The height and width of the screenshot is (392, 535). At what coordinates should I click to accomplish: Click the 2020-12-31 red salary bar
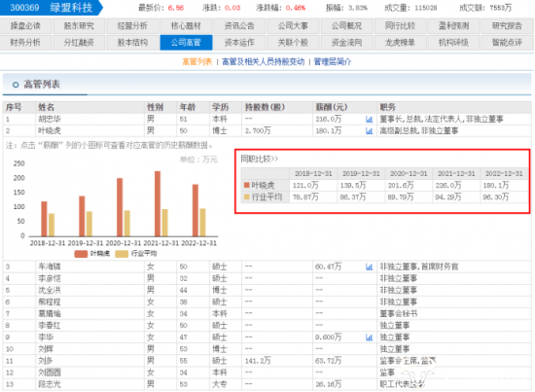pyautogui.click(x=120, y=207)
